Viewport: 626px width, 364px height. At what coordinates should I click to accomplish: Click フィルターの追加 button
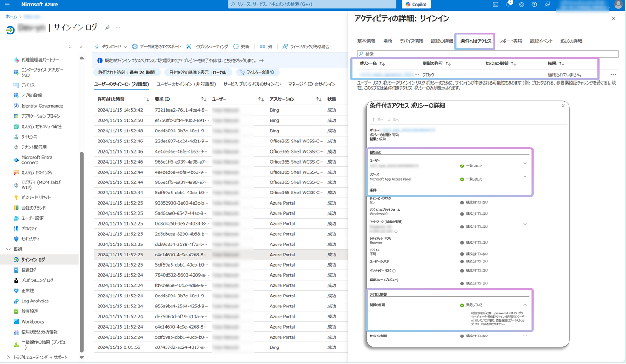point(258,72)
